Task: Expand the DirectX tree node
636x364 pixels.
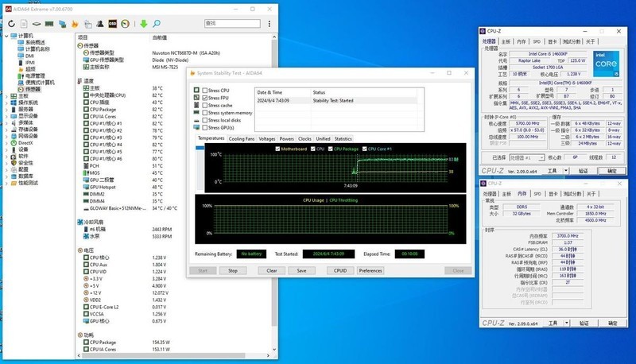Action: pyautogui.click(x=6, y=143)
